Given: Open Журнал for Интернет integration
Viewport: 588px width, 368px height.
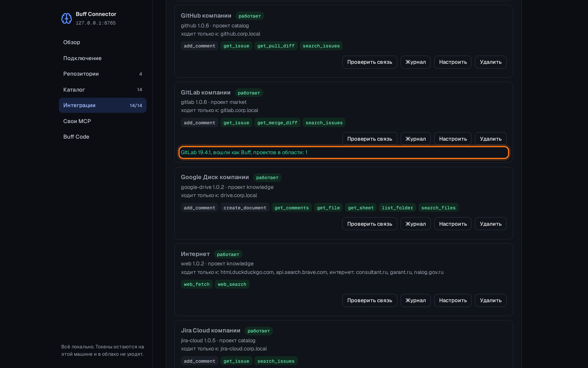Looking at the screenshot, I should 415,300.
